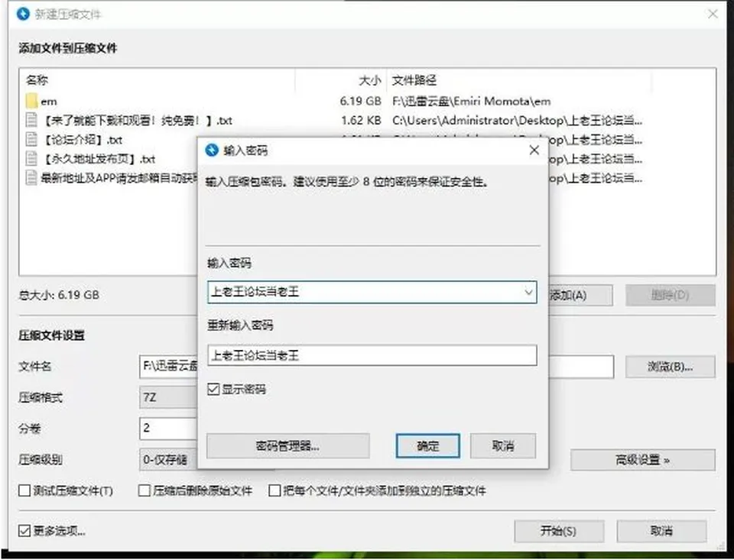The width and height of the screenshot is (734, 560).
Task: Click the app icon in 输入密码 dialog title
Action: point(212,151)
